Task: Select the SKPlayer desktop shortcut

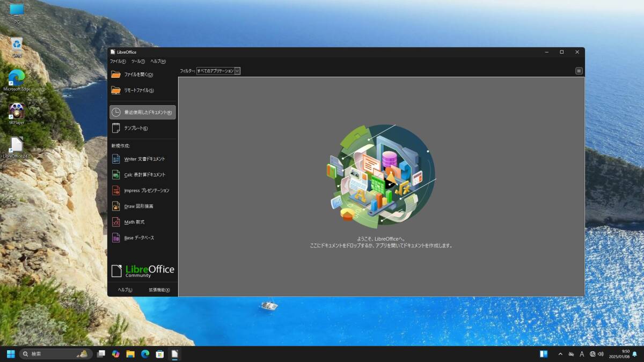Action: coord(17,114)
